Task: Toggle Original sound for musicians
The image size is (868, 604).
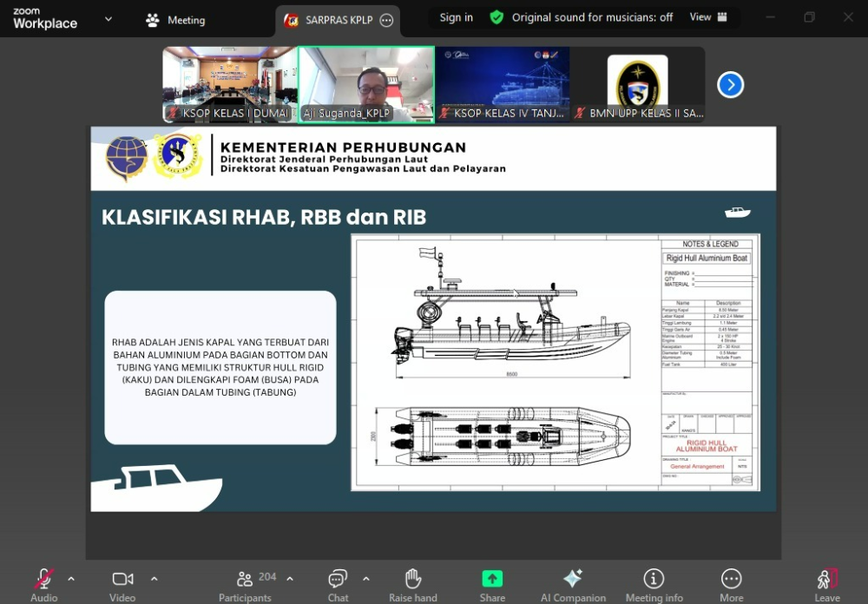Action: click(x=592, y=17)
